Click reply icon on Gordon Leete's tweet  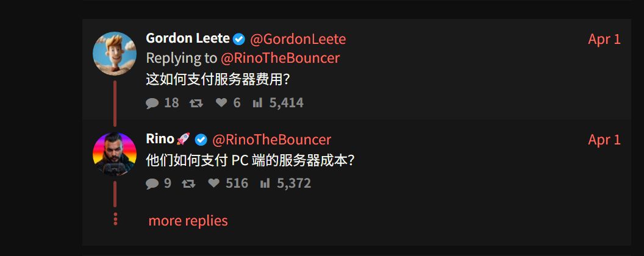(152, 103)
